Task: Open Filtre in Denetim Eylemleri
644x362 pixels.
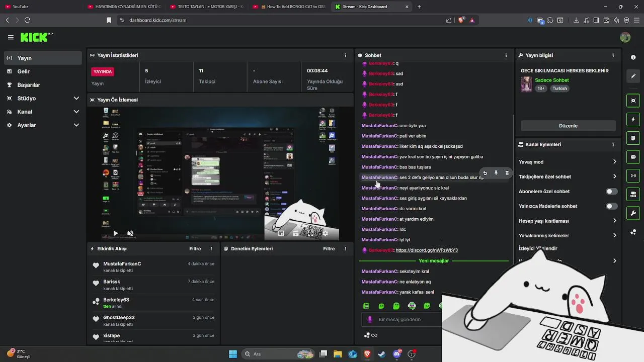Action: (329, 249)
